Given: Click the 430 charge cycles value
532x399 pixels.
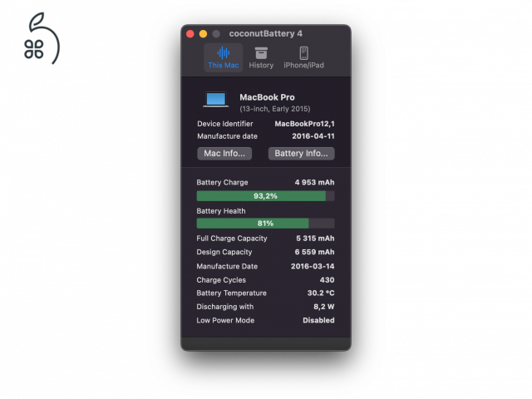Looking at the screenshot, I should click(x=327, y=280).
